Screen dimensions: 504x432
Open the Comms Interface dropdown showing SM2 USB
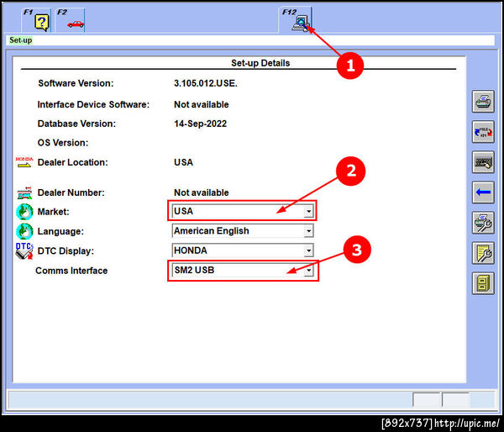coord(243,270)
